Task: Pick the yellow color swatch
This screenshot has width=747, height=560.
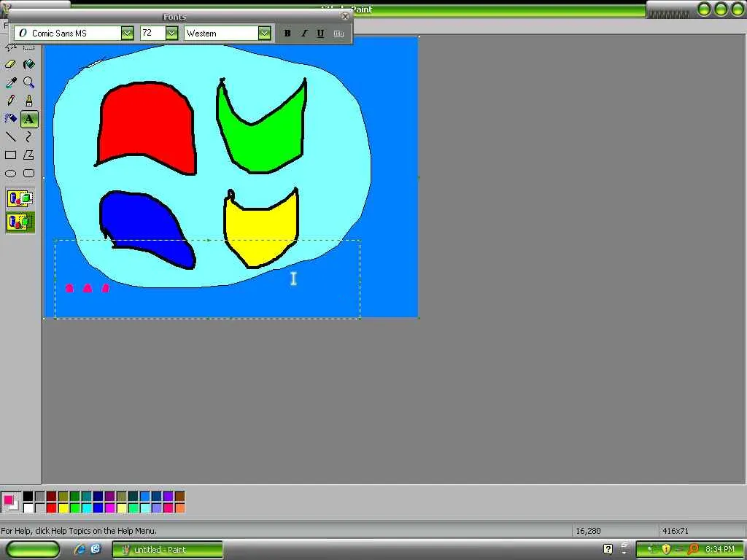Action: (63, 508)
